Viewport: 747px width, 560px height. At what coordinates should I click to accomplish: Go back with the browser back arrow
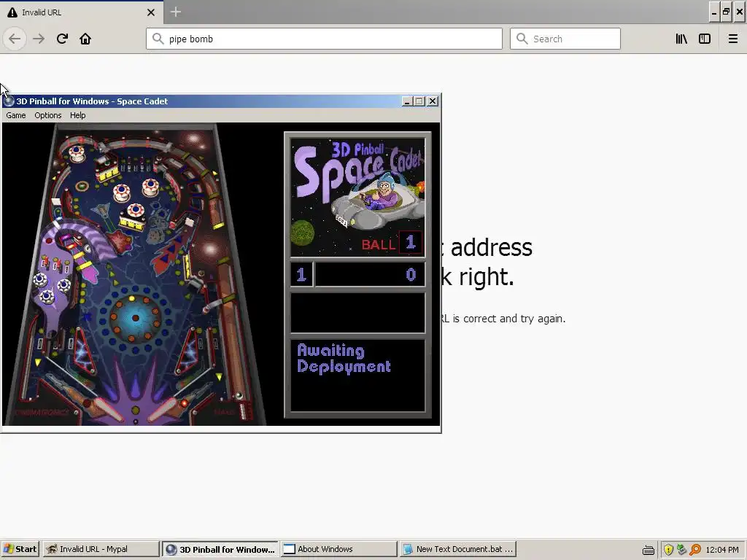(x=15, y=39)
